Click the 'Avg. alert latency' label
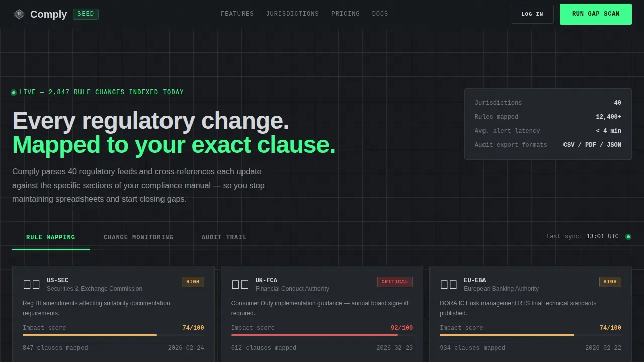The height and width of the screenshot is (362, 644). 507,131
